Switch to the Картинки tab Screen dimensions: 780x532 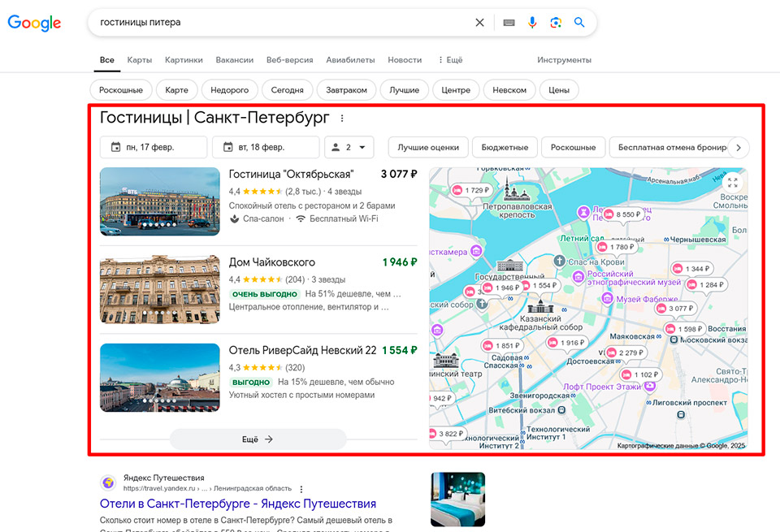click(184, 59)
